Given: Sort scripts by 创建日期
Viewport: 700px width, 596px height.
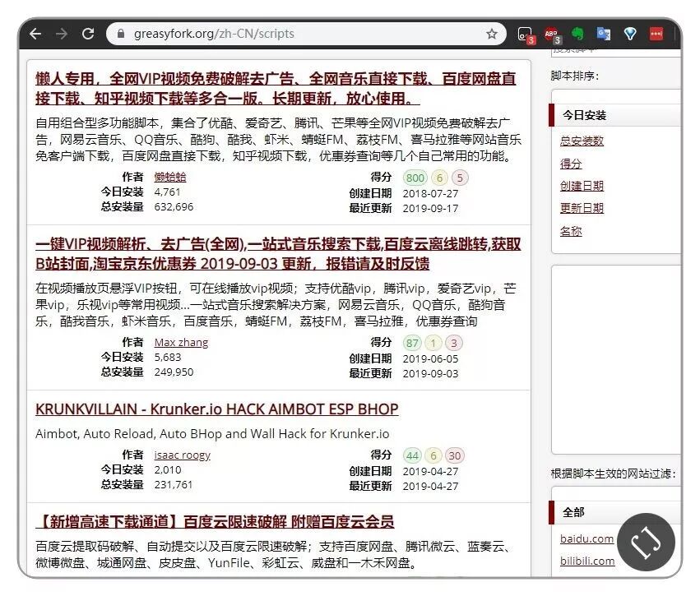Looking at the screenshot, I should [x=582, y=186].
